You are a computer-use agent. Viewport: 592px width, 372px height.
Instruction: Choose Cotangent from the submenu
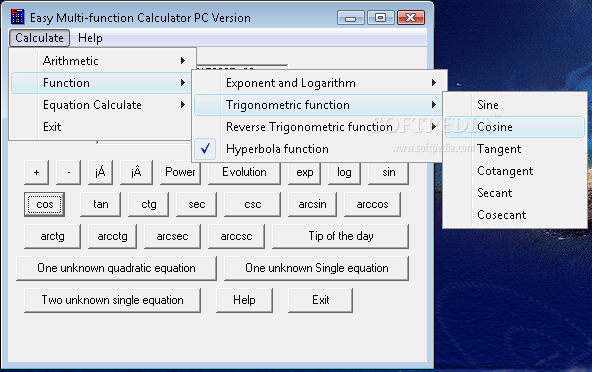coord(515,171)
